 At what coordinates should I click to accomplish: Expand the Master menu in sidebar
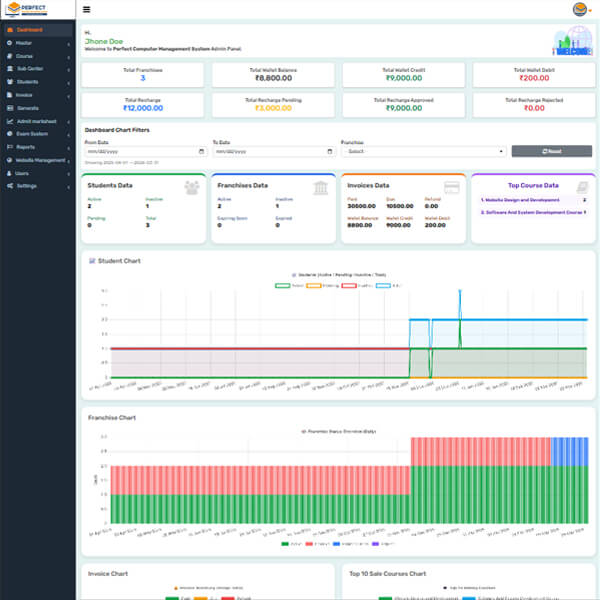37,43
